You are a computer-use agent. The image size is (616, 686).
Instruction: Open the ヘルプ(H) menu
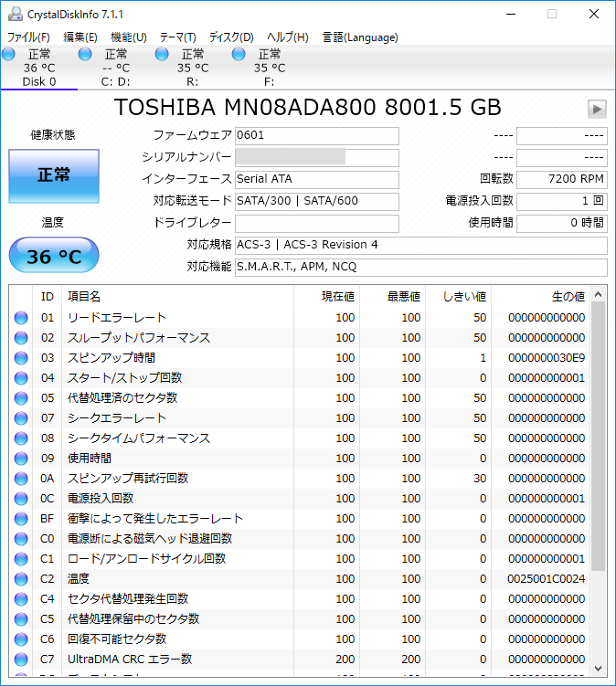click(288, 37)
